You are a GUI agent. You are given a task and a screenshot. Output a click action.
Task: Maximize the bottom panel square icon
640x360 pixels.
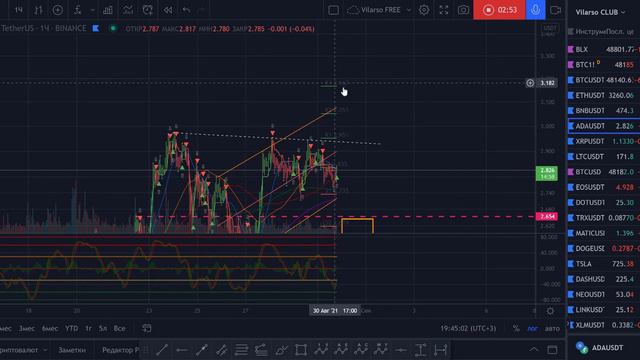coord(552,349)
